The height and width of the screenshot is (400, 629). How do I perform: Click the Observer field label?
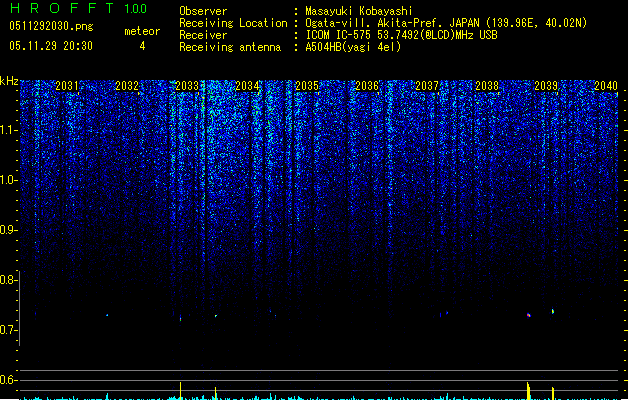pos(203,11)
